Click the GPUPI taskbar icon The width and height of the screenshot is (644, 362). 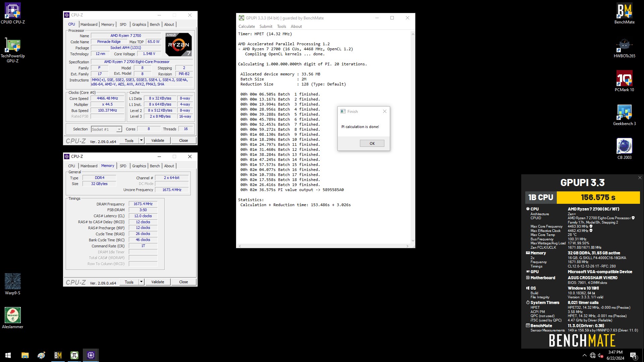tap(74, 355)
